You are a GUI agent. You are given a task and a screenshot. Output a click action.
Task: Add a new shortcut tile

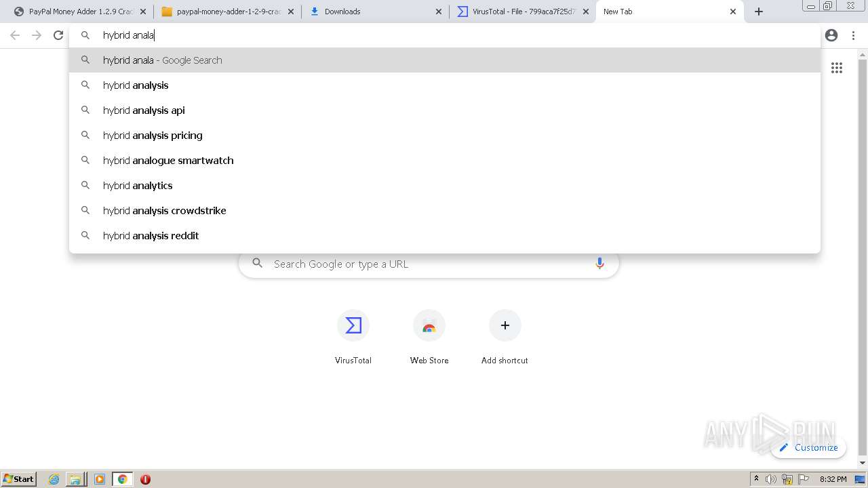click(505, 338)
